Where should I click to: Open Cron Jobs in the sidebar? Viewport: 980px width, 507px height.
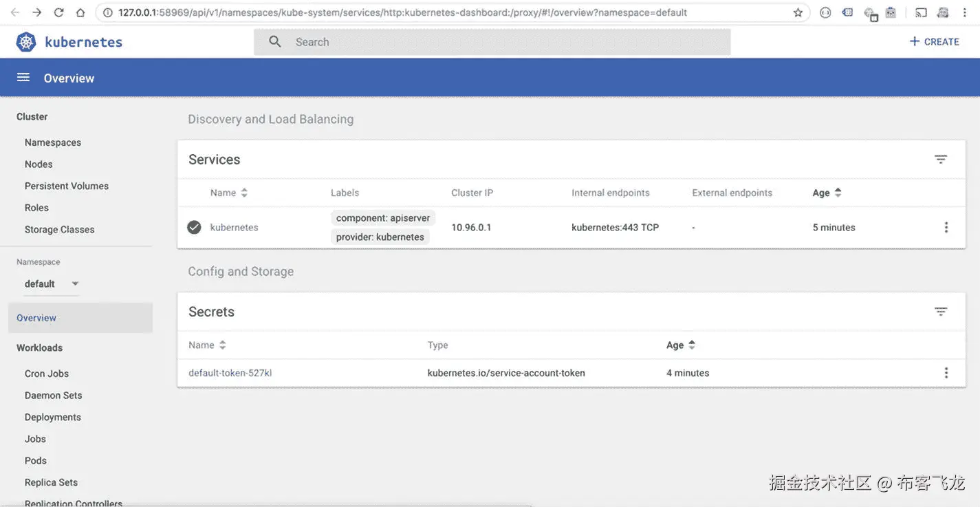pyautogui.click(x=47, y=374)
